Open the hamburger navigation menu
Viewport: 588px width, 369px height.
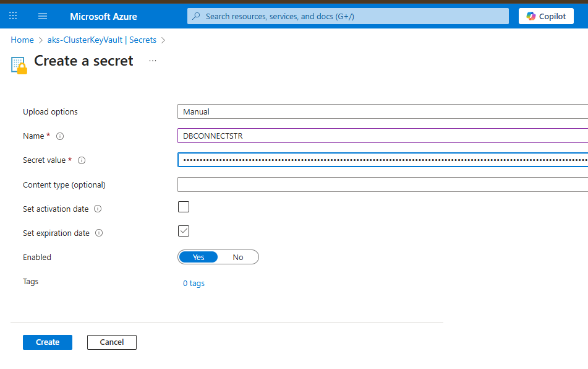[x=42, y=15]
